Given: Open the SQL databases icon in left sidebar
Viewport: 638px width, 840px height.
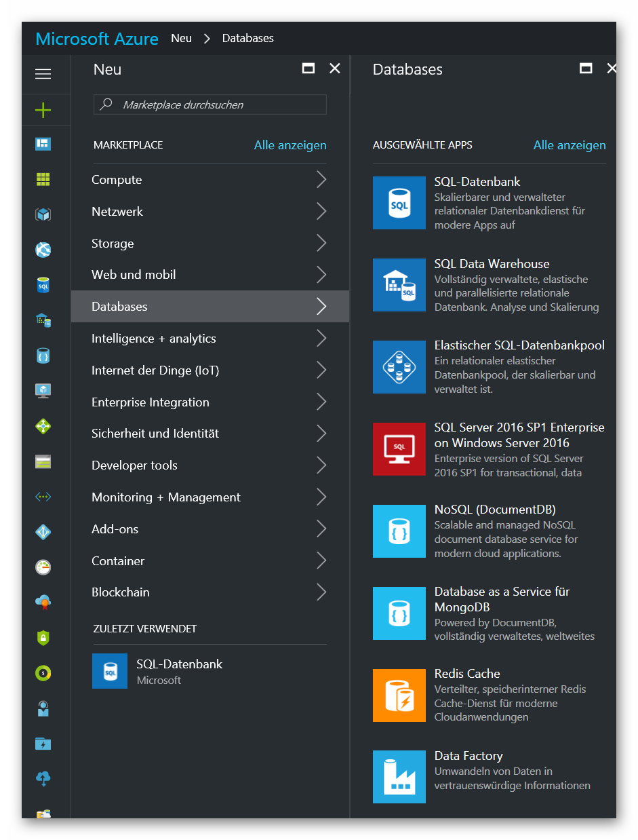Looking at the screenshot, I should pos(43,286).
